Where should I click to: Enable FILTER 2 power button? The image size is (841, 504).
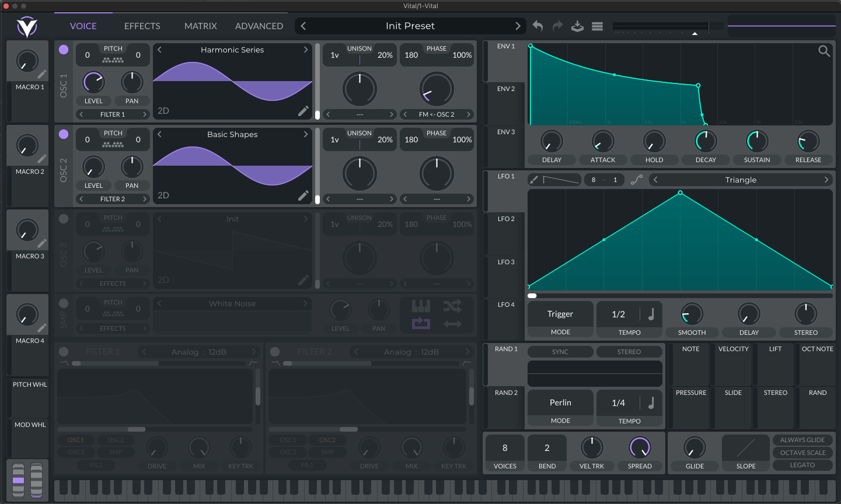pyautogui.click(x=275, y=352)
